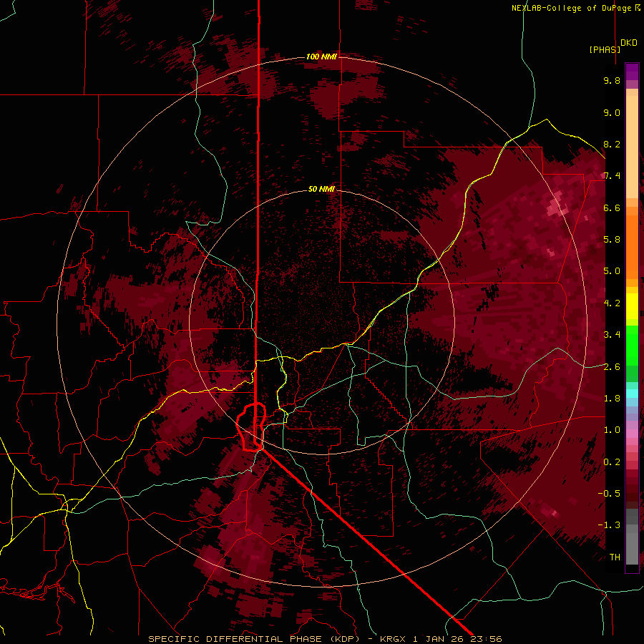
Task: Click the 0.2 scale value
Action: click(612, 462)
